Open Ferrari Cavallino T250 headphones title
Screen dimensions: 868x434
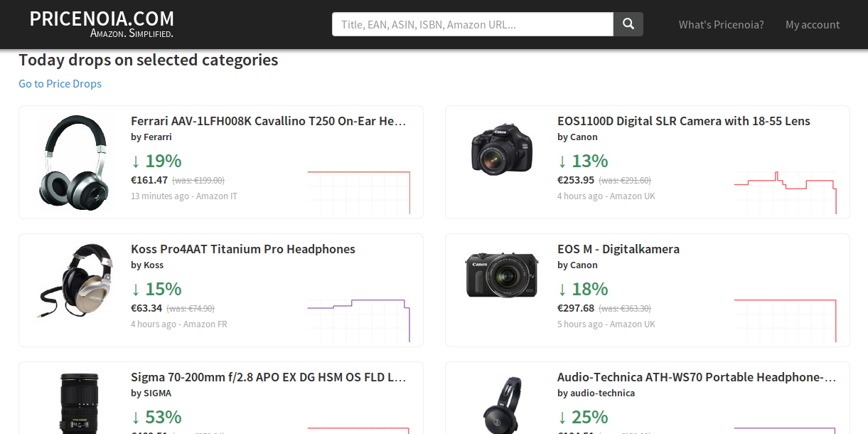[x=269, y=121]
